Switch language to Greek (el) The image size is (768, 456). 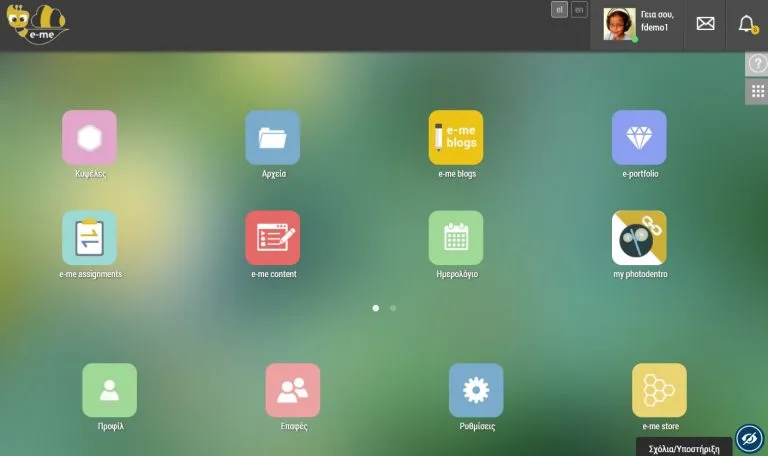pyautogui.click(x=560, y=10)
